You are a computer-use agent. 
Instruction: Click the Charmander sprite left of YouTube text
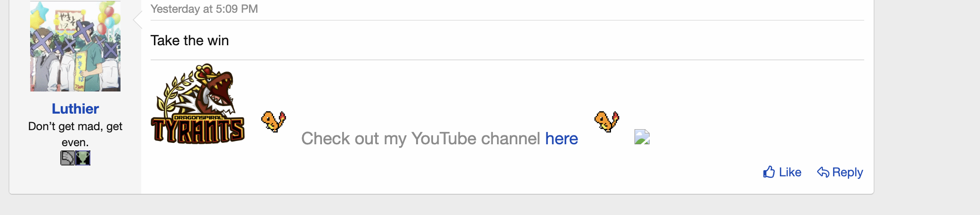(x=273, y=122)
